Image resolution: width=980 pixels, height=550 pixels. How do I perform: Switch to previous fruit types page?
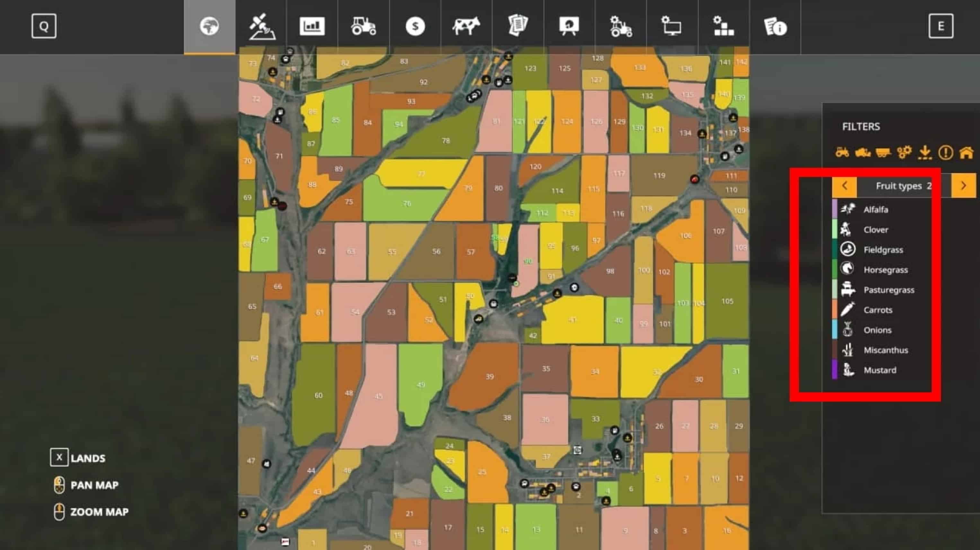click(844, 186)
